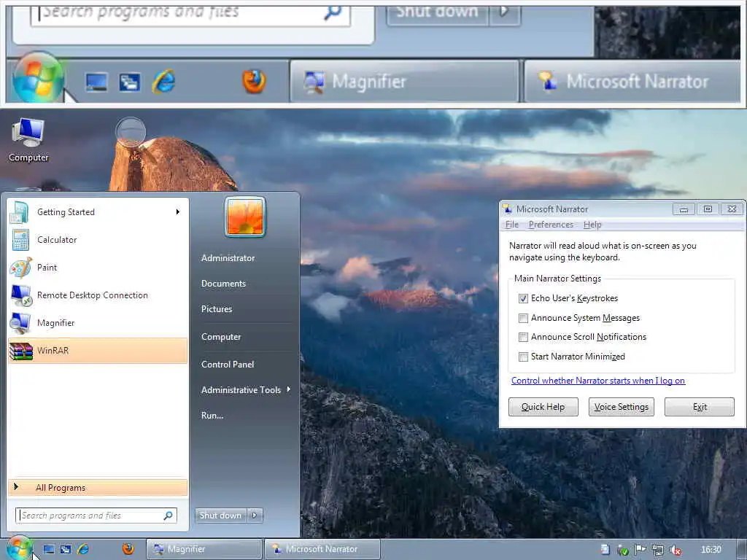
Task: Open the 16:30 clock in system tray
Action: tap(711, 550)
